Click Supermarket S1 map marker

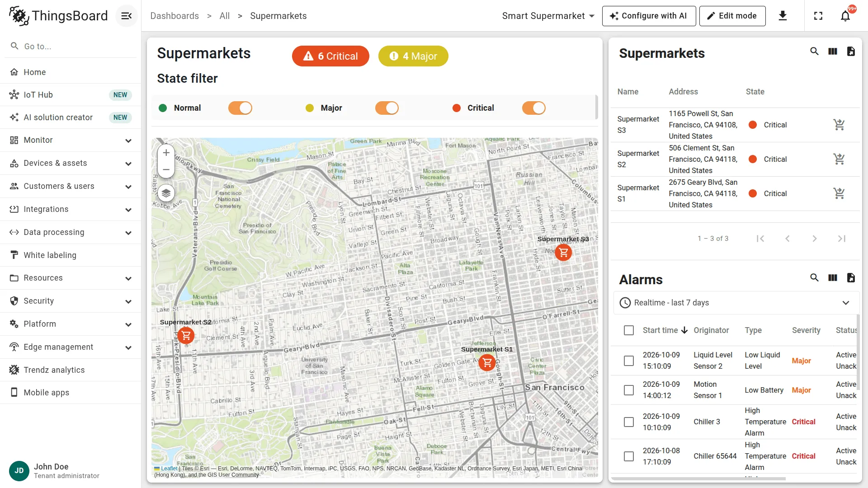tap(487, 362)
